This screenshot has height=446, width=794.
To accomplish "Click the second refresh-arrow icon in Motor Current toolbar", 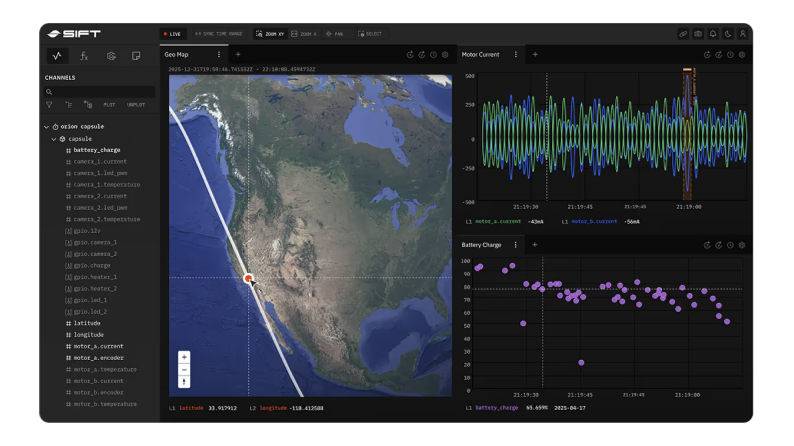I will coord(719,55).
